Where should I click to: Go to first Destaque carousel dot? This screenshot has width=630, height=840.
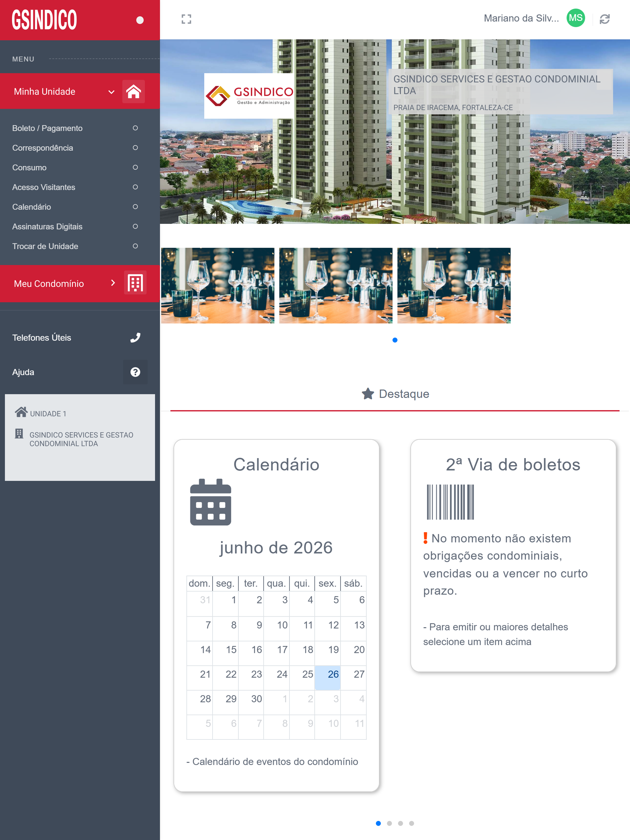click(x=378, y=823)
